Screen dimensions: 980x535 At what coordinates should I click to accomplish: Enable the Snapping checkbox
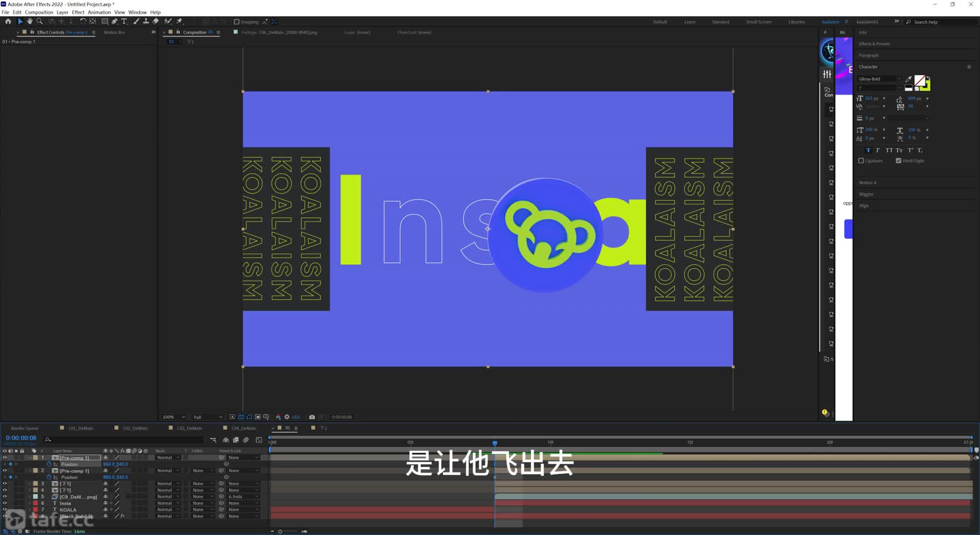pyautogui.click(x=236, y=22)
